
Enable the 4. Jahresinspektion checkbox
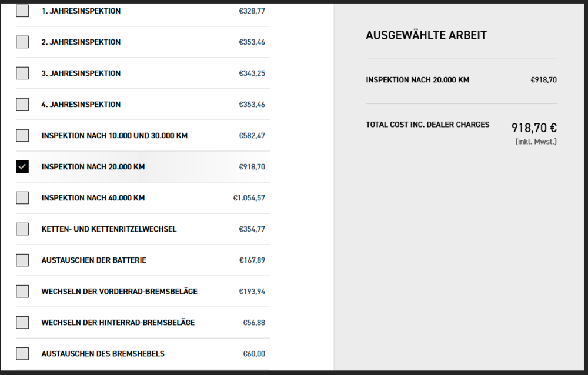22,104
